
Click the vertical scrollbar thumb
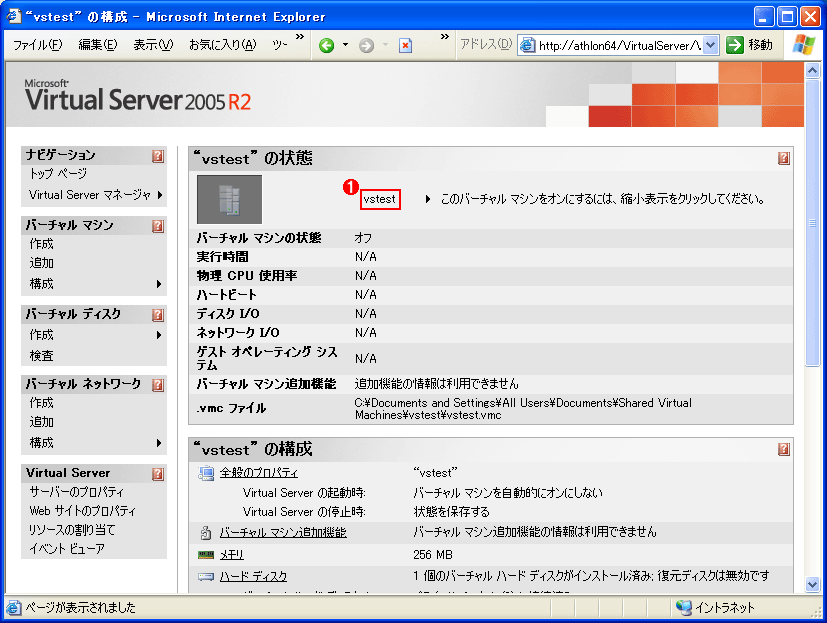coord(812,223)
